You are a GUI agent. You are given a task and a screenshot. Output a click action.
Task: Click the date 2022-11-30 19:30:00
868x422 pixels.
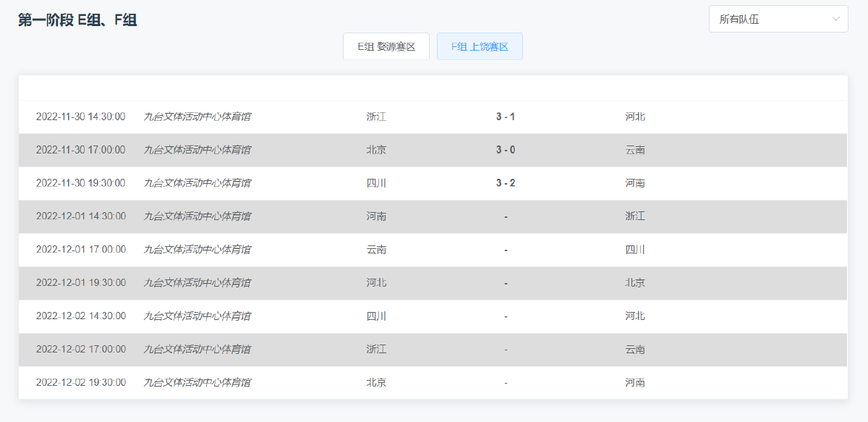coord(80,183)
